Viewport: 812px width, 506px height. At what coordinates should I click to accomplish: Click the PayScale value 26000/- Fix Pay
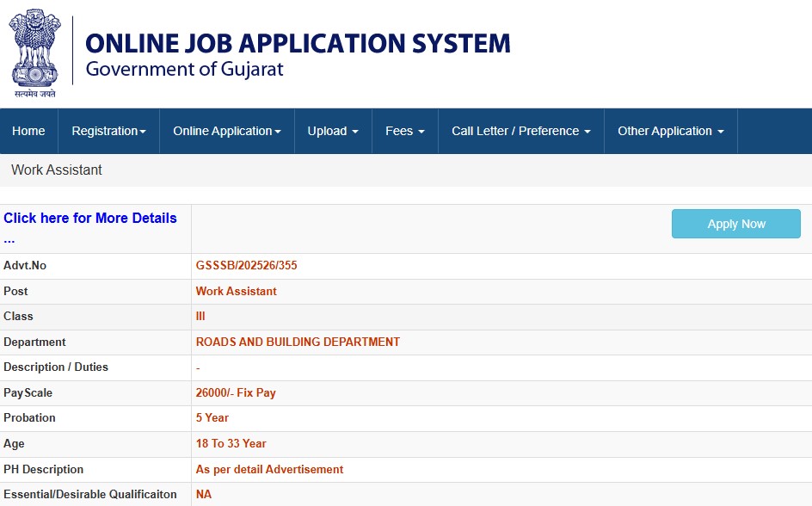pos(235,392)
